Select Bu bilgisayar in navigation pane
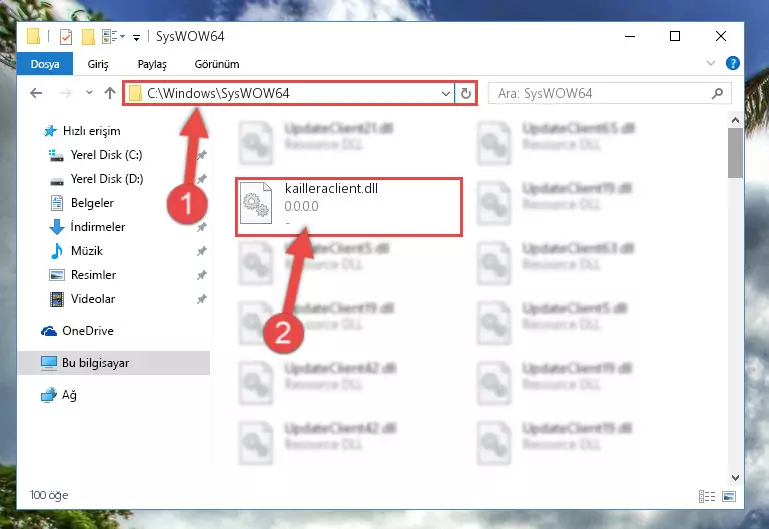 coord(95,363)
